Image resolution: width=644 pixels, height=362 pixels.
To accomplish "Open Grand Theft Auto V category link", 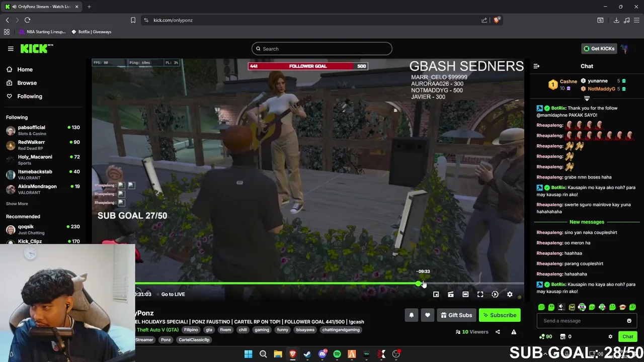I will pyautogui.click(x=157, y=330).
